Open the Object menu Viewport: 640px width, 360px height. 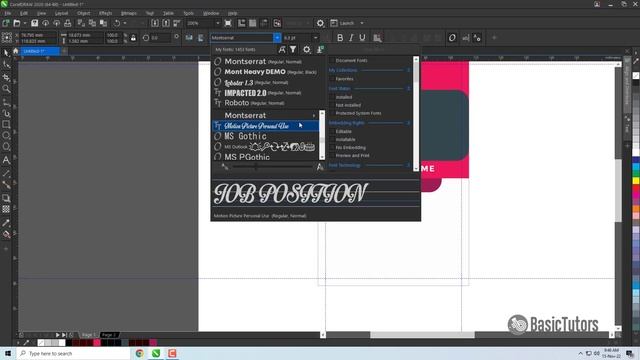pyautogui.click(x=84, y=13)
